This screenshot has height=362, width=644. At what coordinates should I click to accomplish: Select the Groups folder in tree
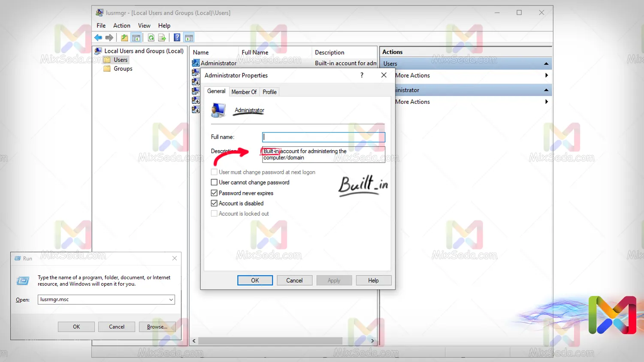point(123,69)
